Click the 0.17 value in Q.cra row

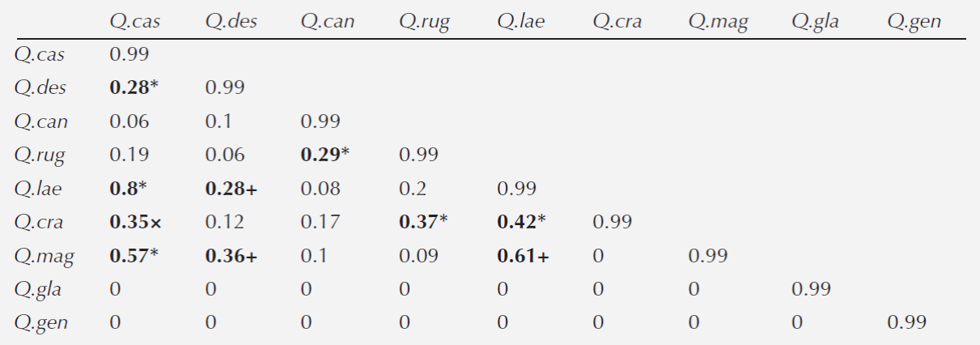(320, 222)
